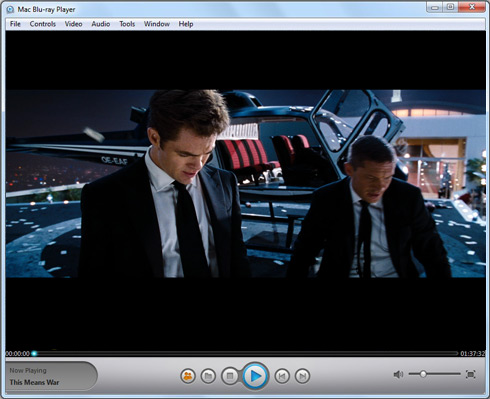This screenshot has height=399, width=490.
Task: Open the Video menu
Action: (73, 24)
